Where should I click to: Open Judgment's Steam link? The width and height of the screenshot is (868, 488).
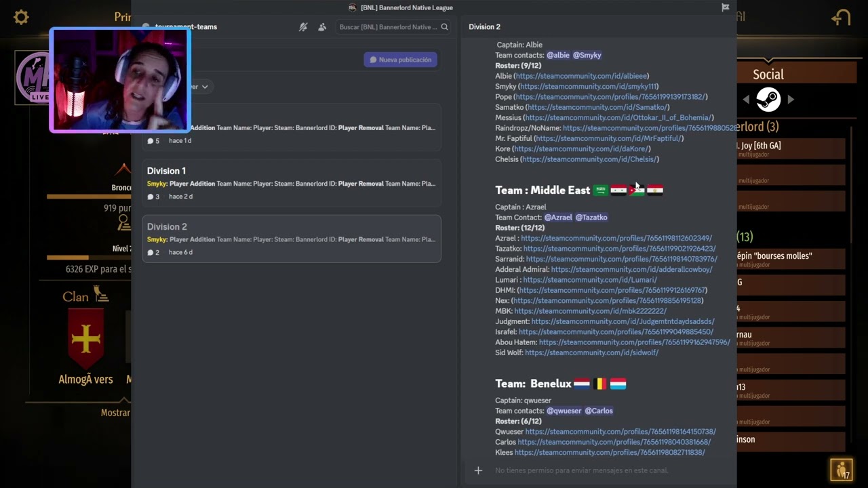click(623, 321)
